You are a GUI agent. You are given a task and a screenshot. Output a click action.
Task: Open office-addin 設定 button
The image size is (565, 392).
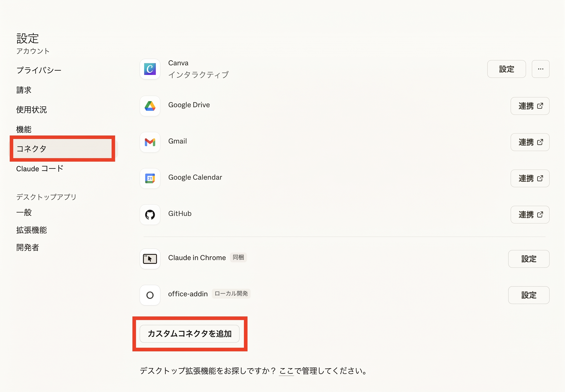529,295
